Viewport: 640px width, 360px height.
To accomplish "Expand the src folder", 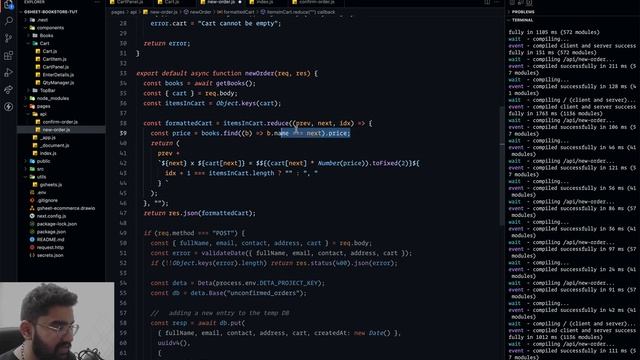I will tap(26, 169).
